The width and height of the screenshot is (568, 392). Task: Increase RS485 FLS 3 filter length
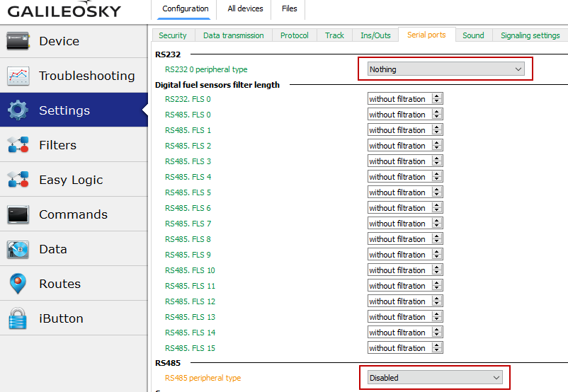437,158
